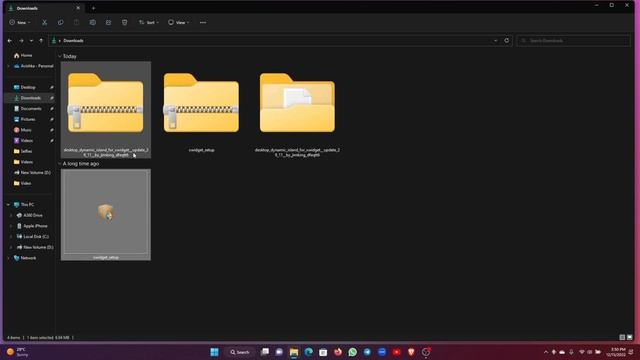Screen dimensions: 640x360
Task: Cut the selected file
Action: 44,22
